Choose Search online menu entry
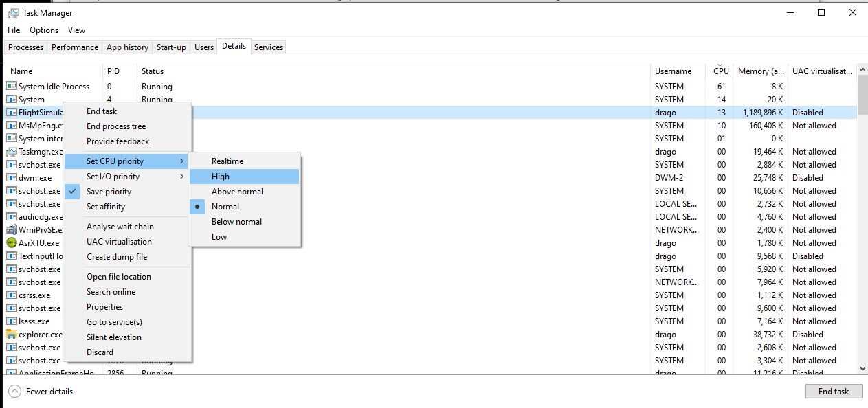Image resolution: width=868 pixels, height=408 pixels. click(x=128, y=292)
